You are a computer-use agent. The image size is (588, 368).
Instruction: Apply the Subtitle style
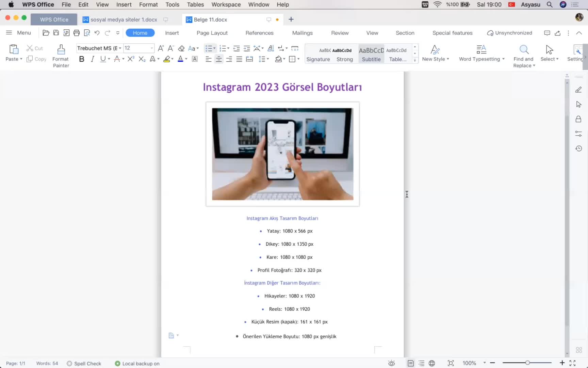(371, 54)
